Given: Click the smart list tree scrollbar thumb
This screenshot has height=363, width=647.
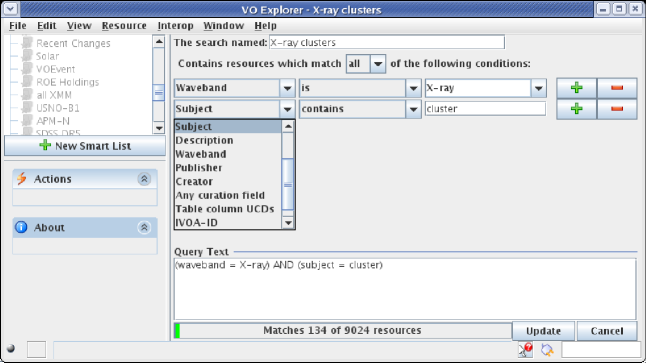Looking at the screenshot, I should click(x=159, y=93).
